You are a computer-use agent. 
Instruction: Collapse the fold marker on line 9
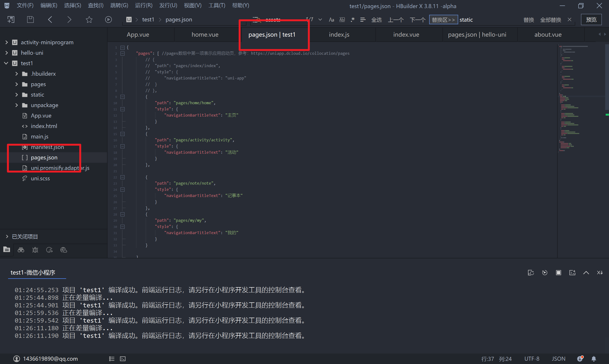(x=122, y=97)
